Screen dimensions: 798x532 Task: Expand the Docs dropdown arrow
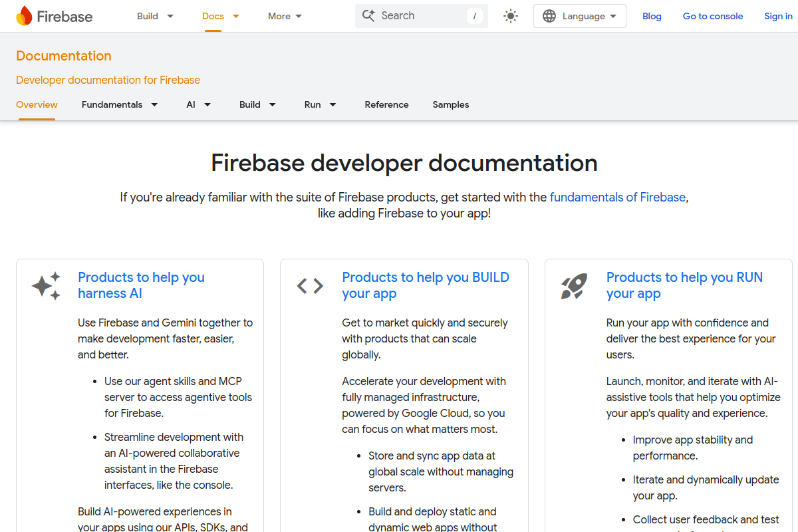tap(235, 16)
